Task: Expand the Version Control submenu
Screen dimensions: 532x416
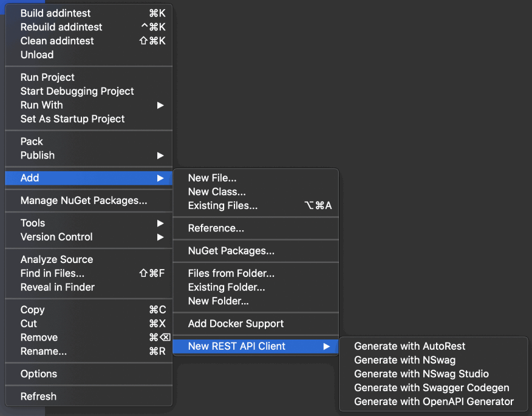Action: coord(89,237)
